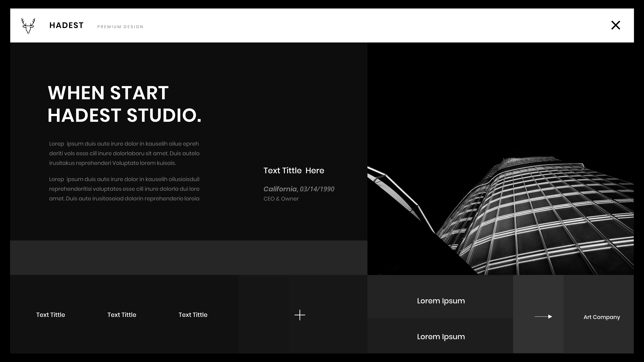Select the middle Text Tittle item

click(x=122, y=315)
